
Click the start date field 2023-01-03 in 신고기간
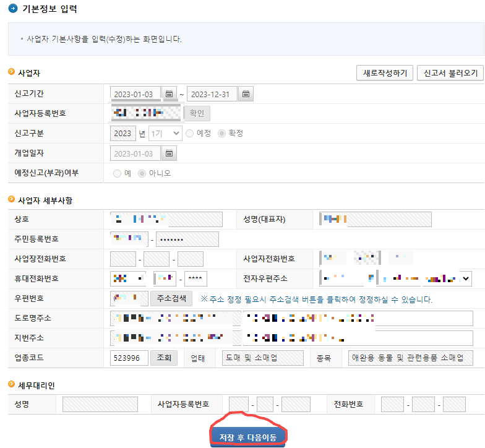135,94
